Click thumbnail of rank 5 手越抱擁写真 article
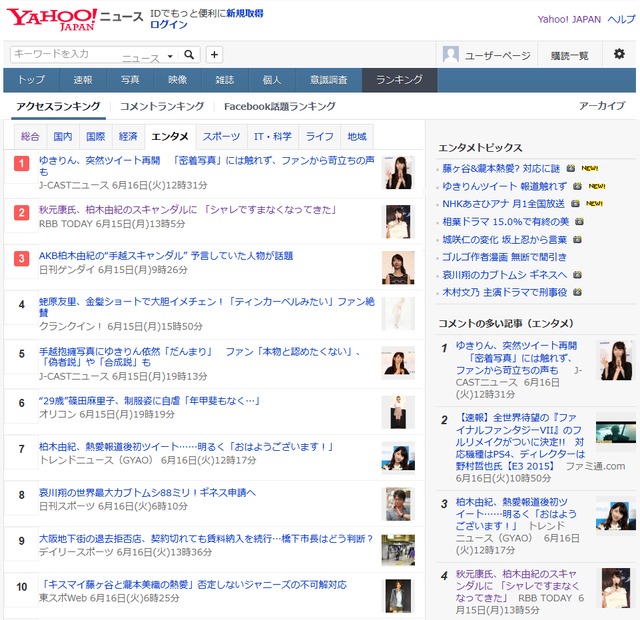 pyautogui.click(x=398, y=363)
